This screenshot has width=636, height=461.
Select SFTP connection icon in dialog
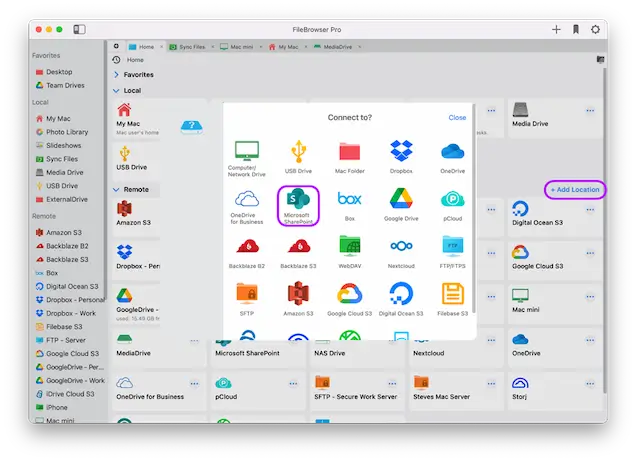(247, 299)
